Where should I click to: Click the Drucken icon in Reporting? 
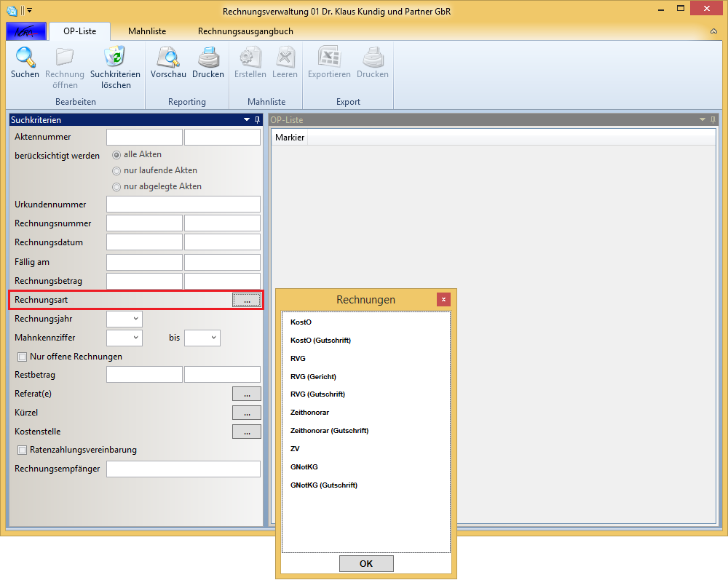[208, 57]
